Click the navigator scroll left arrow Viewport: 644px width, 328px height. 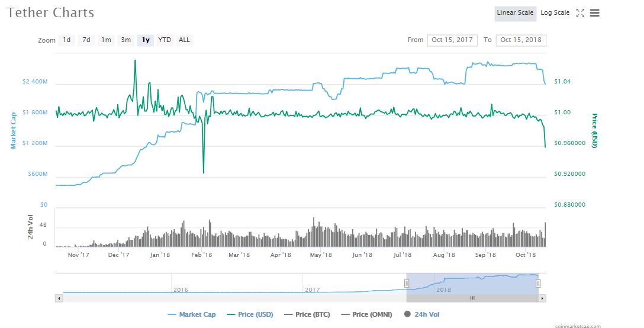point(59,298)
